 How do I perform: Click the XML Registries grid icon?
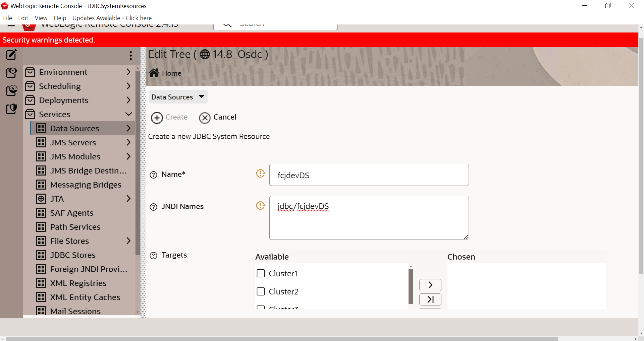41,283
